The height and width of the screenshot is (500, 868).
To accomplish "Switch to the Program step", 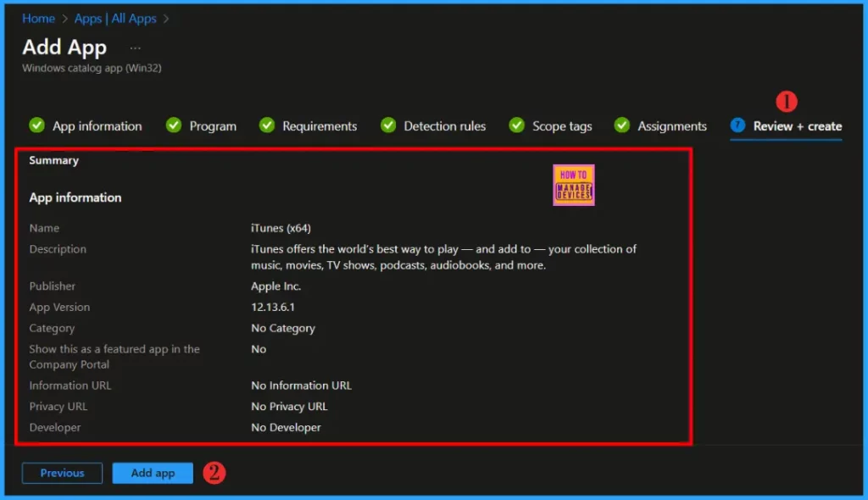I will pos(213,126).
